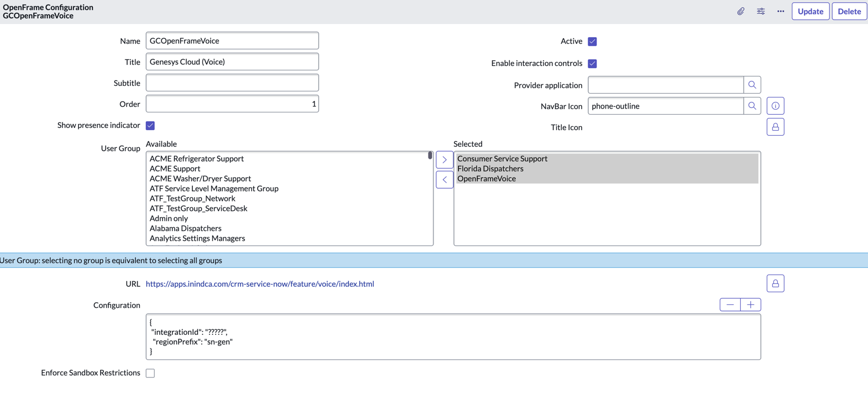Click the NavBar Icon info button

click(x=775, y=106)
